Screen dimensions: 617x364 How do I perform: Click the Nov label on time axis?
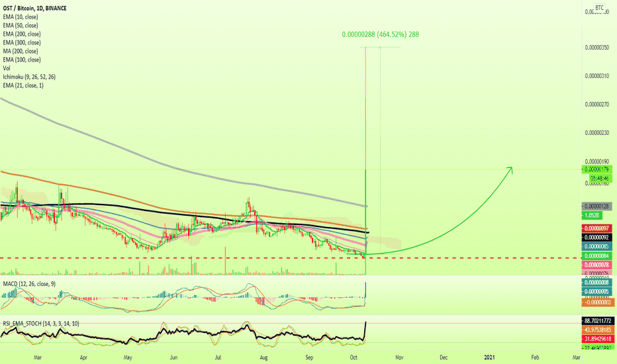[399, 357]
